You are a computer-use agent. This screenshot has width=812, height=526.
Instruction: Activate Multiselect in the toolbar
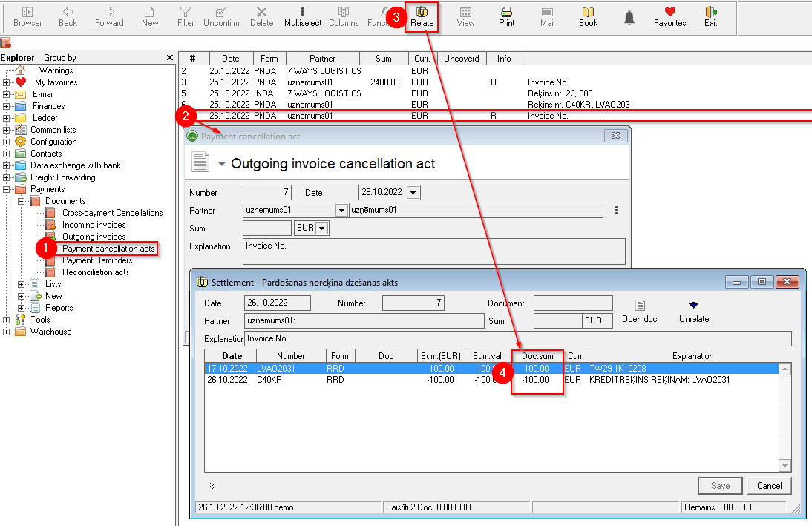point(302,17)
